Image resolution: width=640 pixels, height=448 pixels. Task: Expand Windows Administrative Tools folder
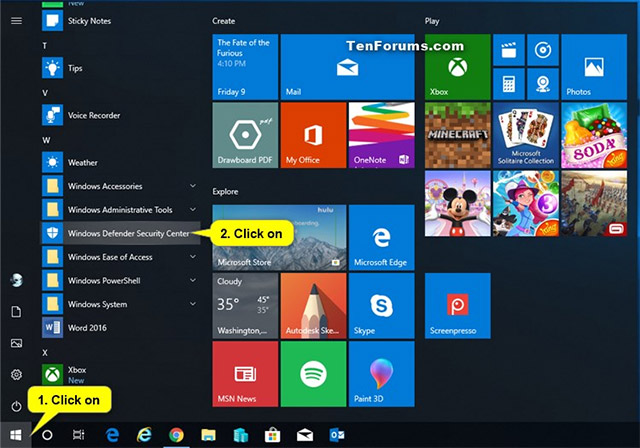[x=120, y=210]
